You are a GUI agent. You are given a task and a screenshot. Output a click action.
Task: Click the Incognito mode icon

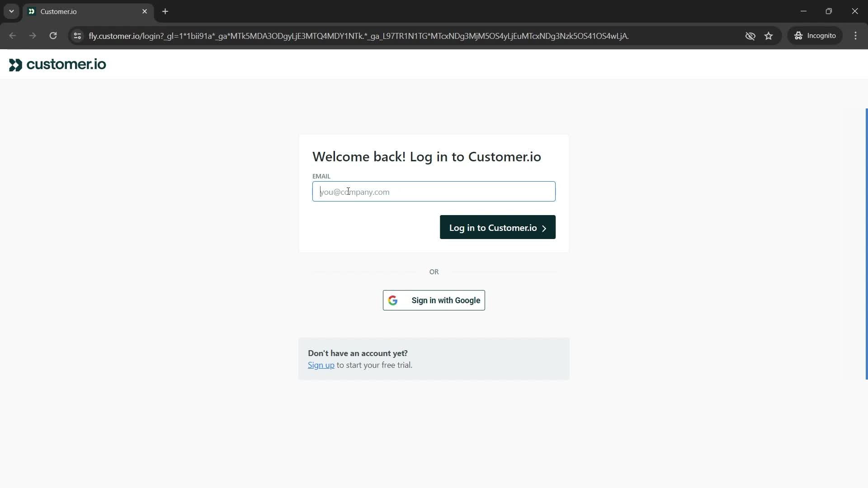[798, 35]
